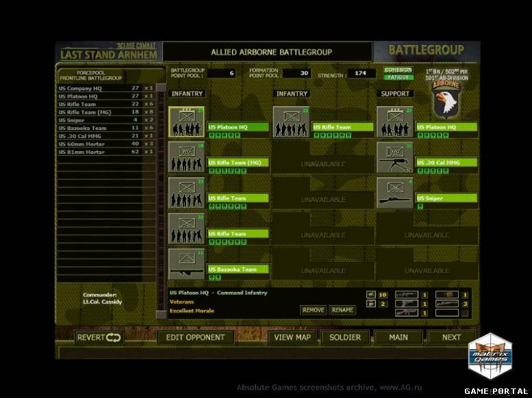
Task: Click the anti-infantry rating icon beside 10
Action: click(371, 295)
